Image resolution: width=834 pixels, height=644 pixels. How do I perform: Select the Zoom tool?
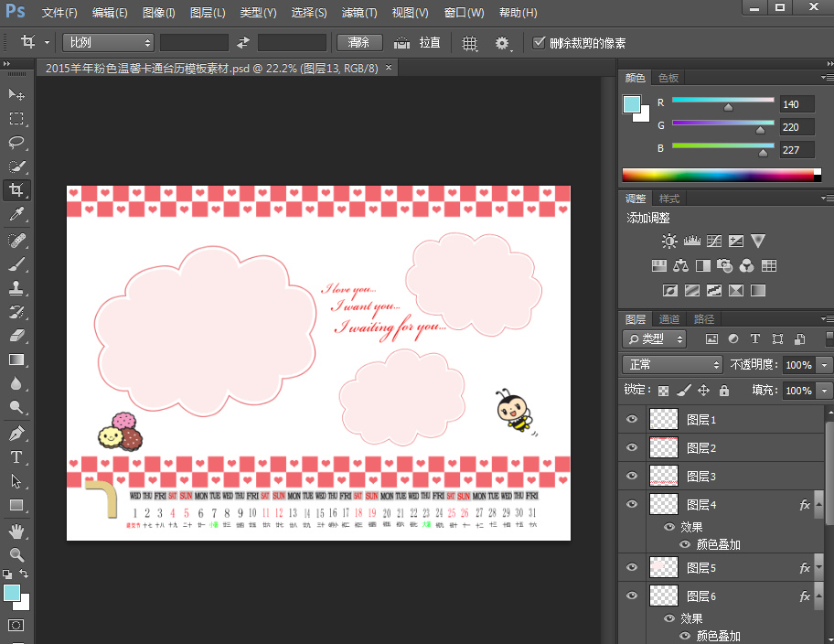pos(16,554)
